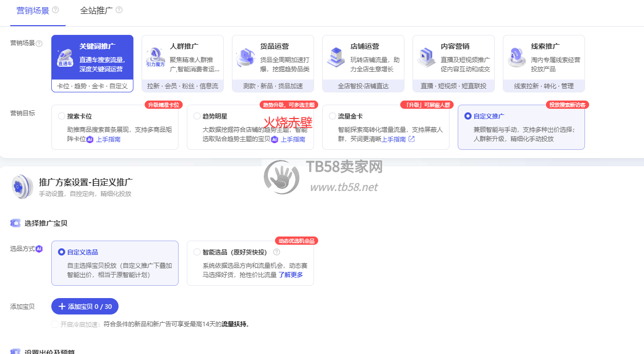644x354 pixels.
Task: Click the 卡位·趋势·金卡·自定义 footer text
Action: coord(92,86)
